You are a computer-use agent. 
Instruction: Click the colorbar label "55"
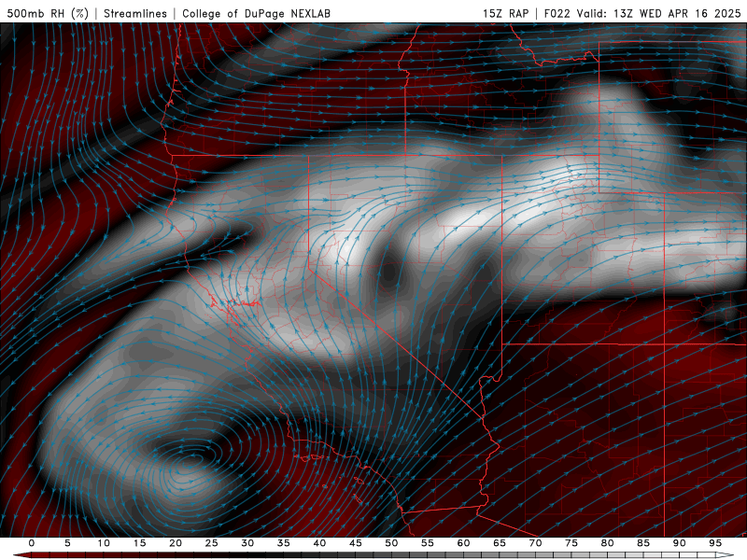click(428, 543)
